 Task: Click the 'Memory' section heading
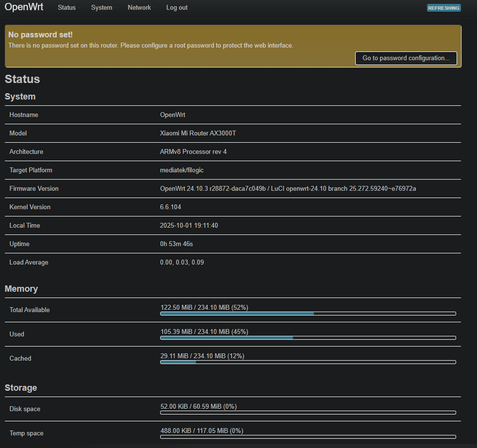tap(21, 289)
